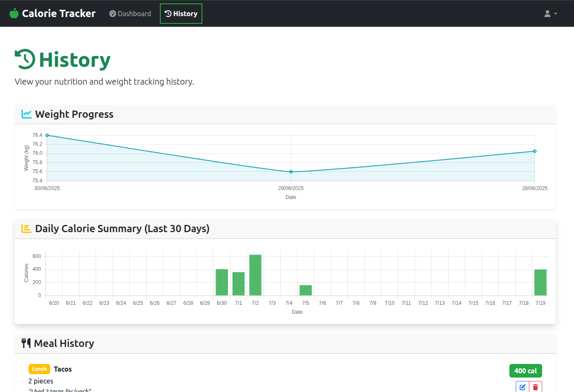Select the History tab
Viewport: 574px width, 392px height.
(181, 14)
